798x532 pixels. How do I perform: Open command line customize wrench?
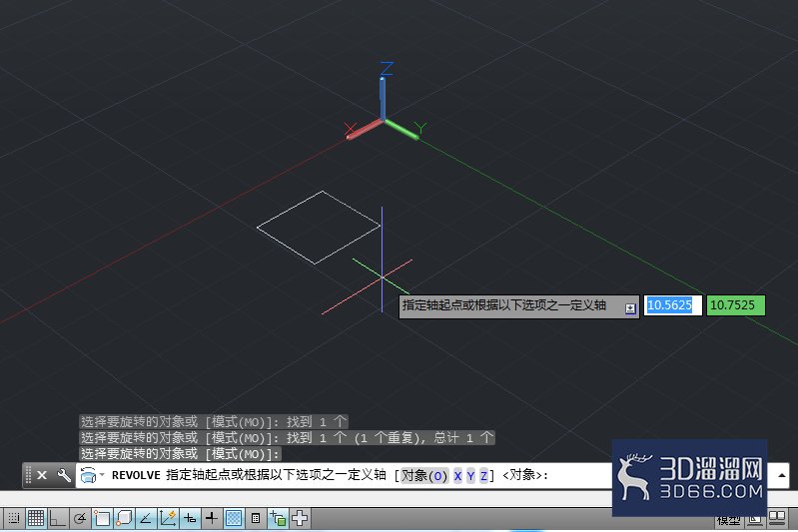[x=64, y=475]
